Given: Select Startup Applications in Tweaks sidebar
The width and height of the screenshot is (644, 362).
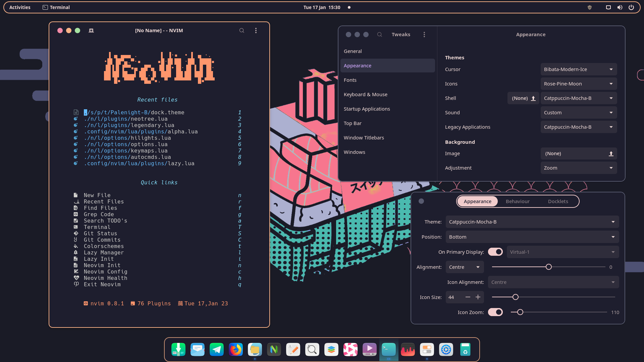Looking at the screenshot, I should click(387, 109).
